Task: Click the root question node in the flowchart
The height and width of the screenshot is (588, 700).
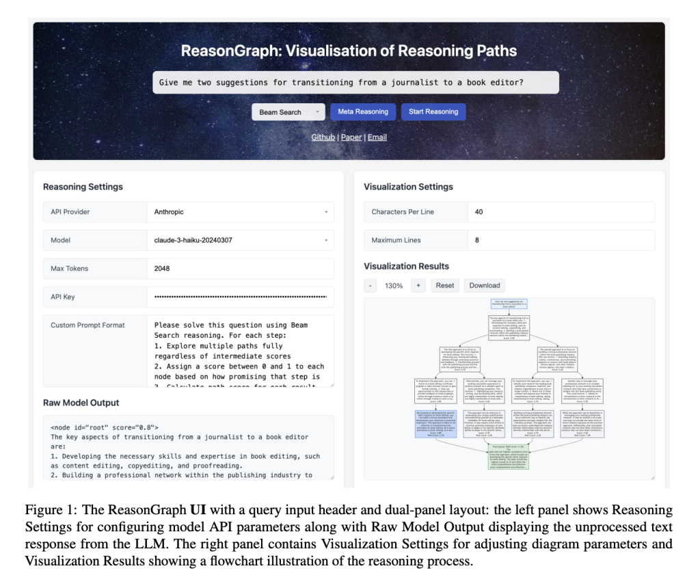Action: coord(509,304)
